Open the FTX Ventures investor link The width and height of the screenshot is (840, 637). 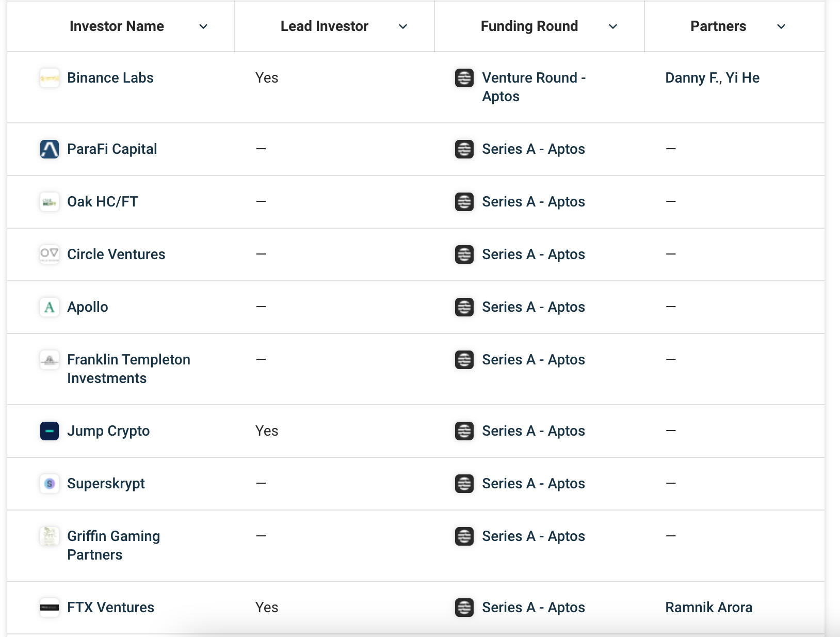click(x=110, y=608)
